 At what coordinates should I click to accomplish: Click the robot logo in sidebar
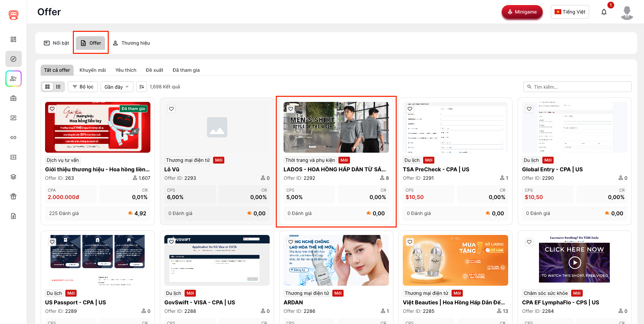click(x=14, y=15)
